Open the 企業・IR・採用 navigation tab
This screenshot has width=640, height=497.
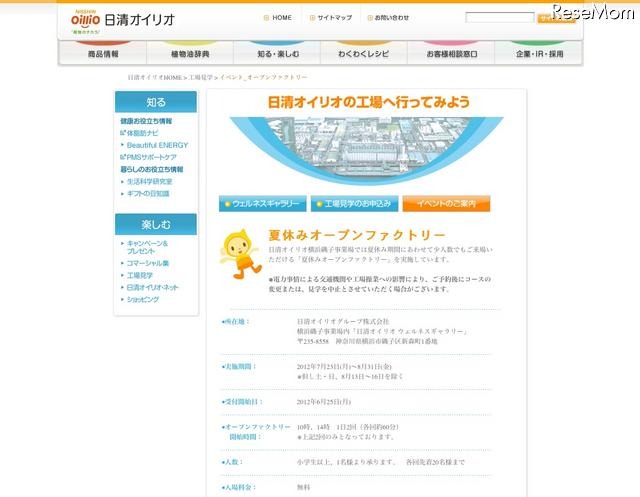click(x=539, y=53)
